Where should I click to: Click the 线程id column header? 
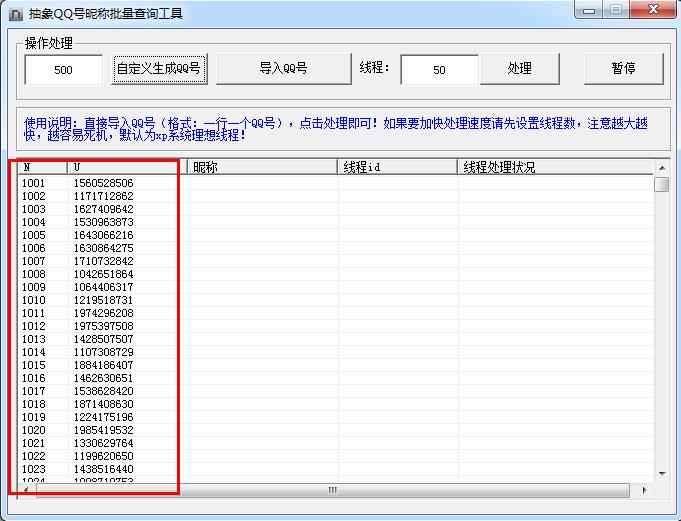397,167
